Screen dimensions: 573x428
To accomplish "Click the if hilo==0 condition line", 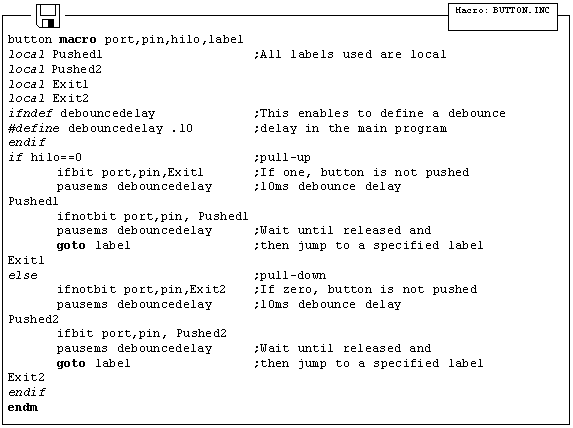I will 45,158.
